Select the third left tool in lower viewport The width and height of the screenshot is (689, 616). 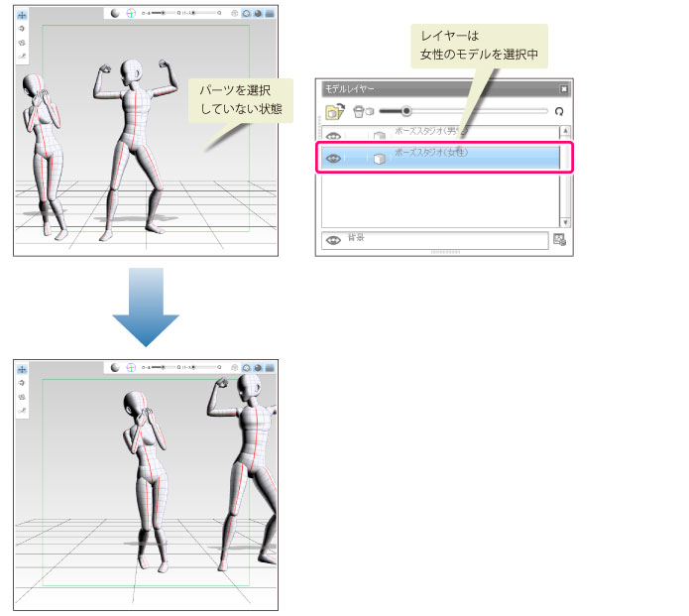point(22,397)
